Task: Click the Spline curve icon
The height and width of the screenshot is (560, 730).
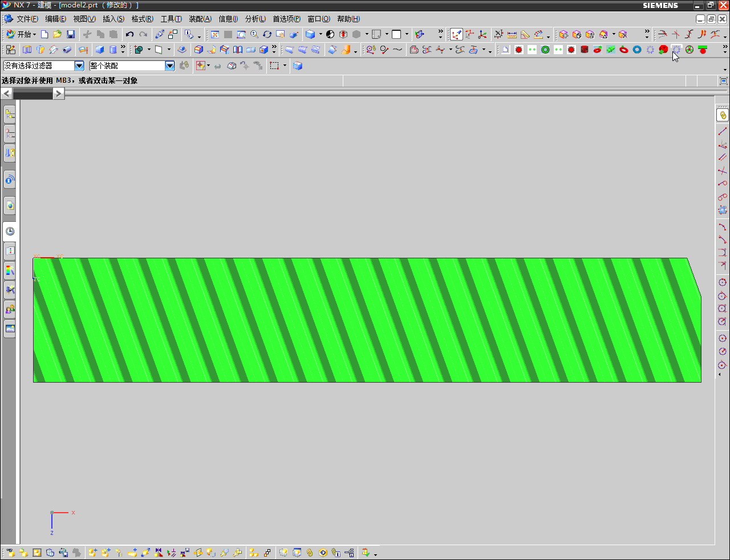Action: point(398,50)
